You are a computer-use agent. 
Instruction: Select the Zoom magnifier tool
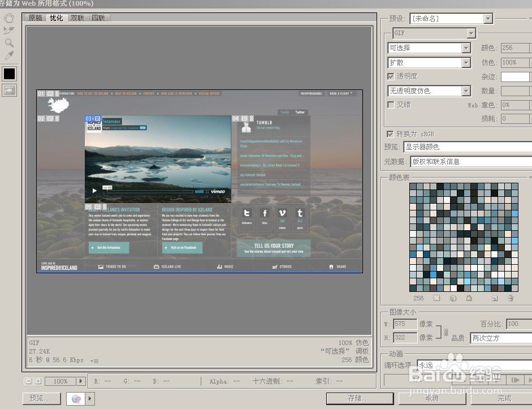[x=9, y=43]
